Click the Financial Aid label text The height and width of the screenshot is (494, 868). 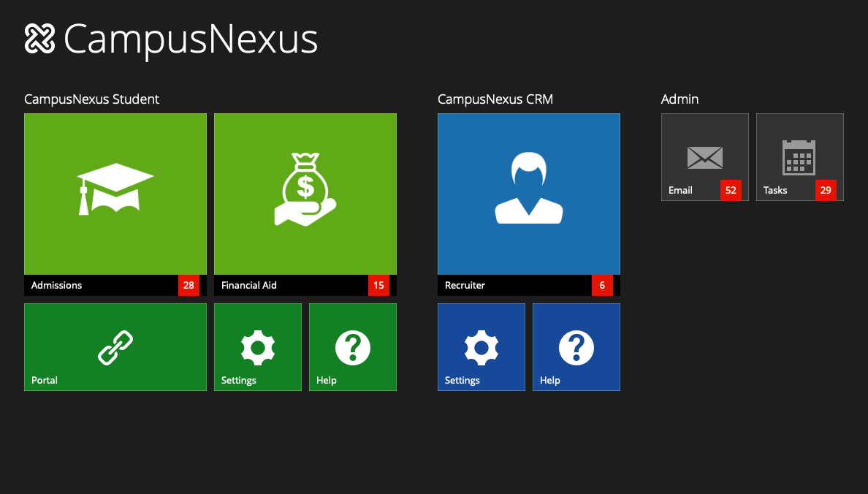[x=249, y=285]
